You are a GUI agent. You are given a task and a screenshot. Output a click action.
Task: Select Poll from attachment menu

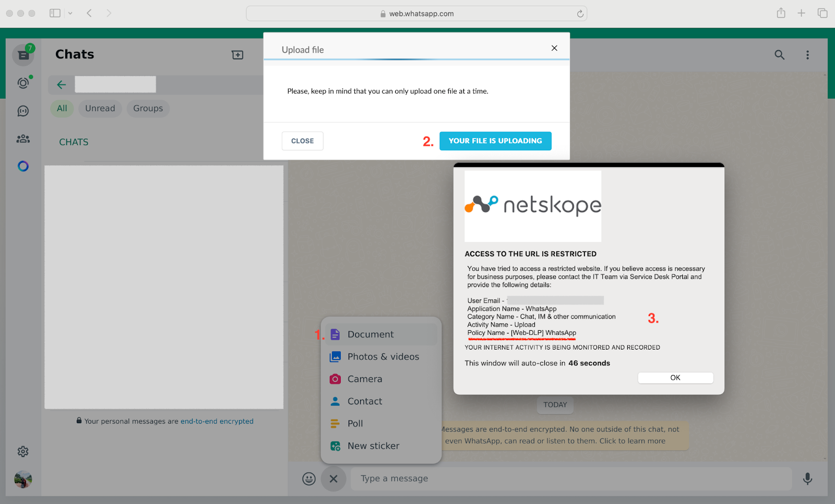[381, 424]
